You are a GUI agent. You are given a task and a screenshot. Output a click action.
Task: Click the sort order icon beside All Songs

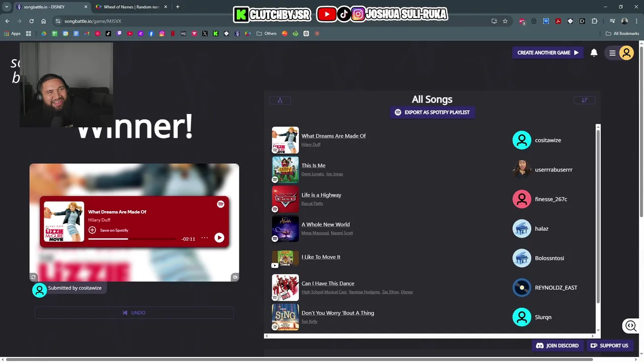tap(585, 100)
